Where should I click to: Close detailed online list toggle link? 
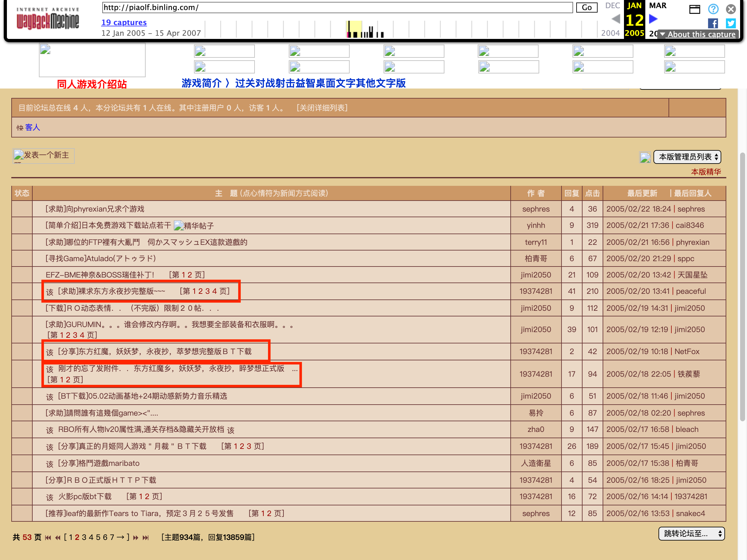click(x=322, y=108)
